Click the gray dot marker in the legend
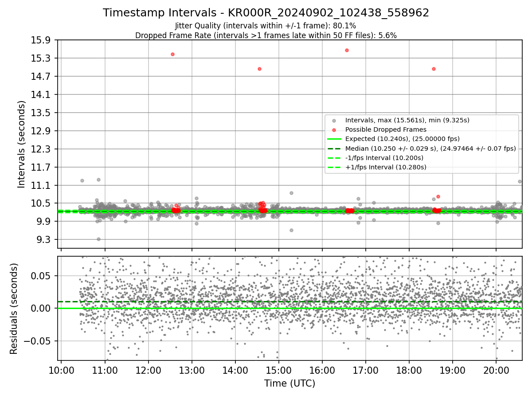This screenshot has height=399, width=532. click(x=334, y=121)
